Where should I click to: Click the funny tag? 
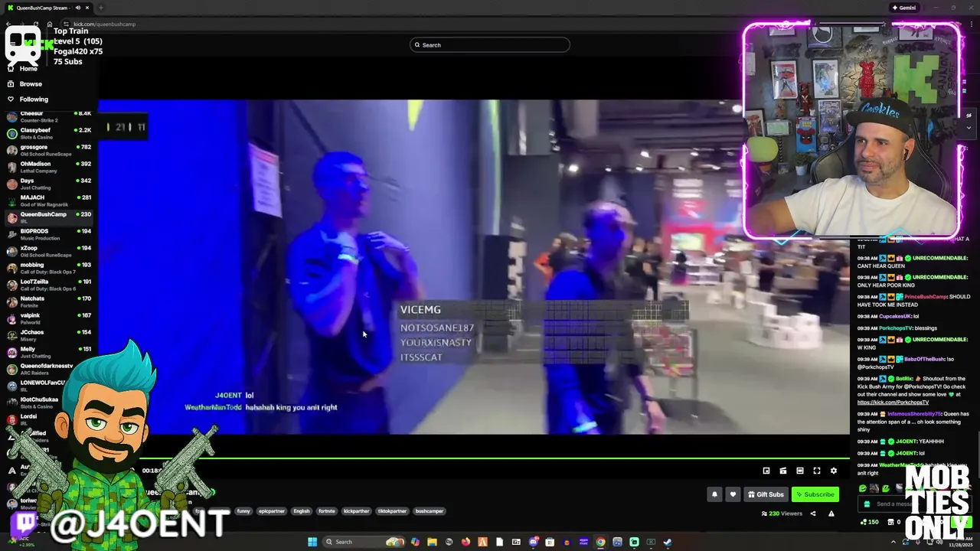click(243, 511)
